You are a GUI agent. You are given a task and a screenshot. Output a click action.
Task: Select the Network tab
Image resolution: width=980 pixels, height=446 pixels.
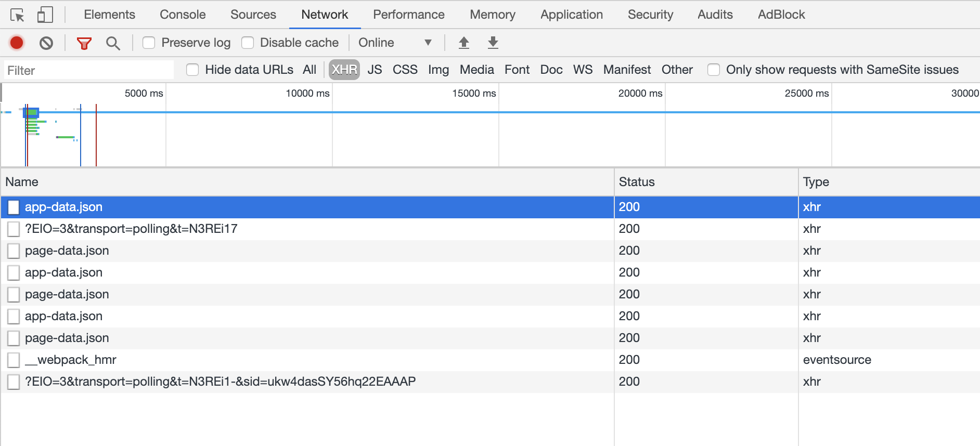[325, 15]
